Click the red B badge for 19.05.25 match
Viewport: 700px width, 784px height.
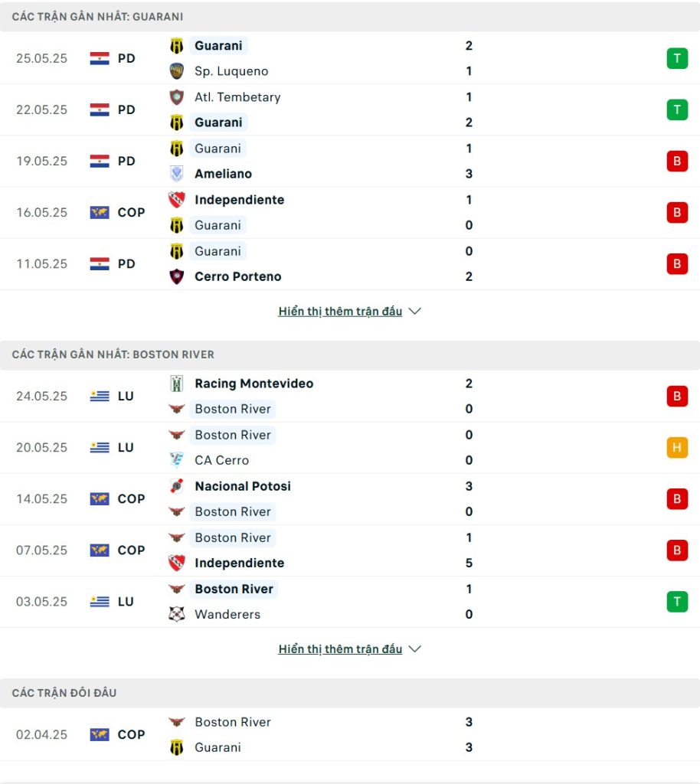(677, 161)
